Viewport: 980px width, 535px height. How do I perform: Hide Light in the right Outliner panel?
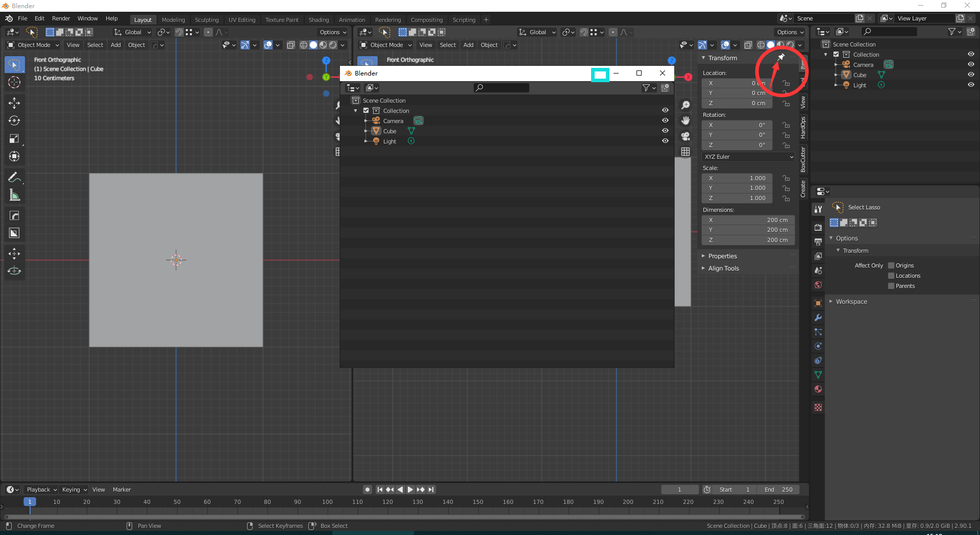tap(971, 85)
